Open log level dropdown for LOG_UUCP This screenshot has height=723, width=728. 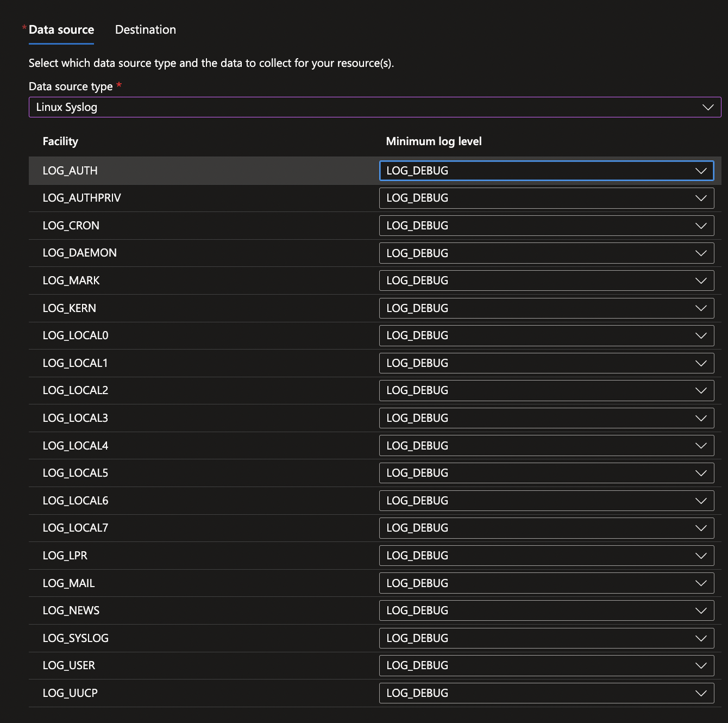point(547,693)
